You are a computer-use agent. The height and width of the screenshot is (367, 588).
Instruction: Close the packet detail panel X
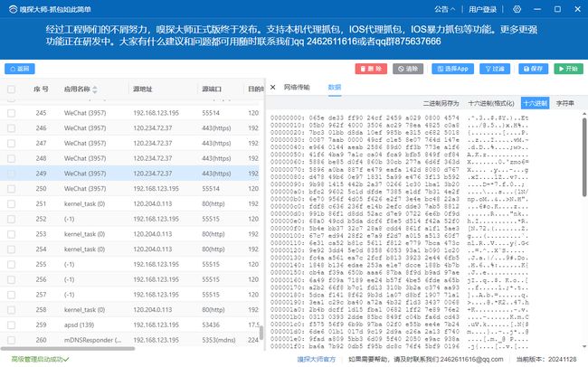(272, 88)
